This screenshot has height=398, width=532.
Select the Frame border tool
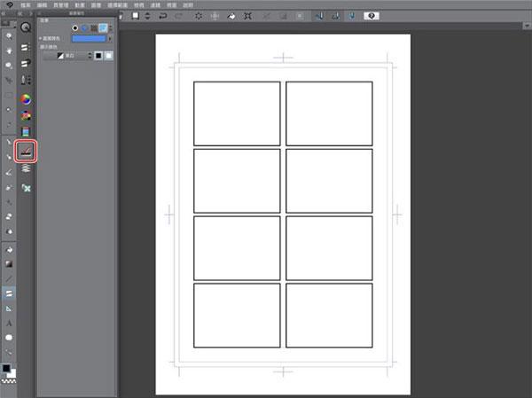point(9,293)
